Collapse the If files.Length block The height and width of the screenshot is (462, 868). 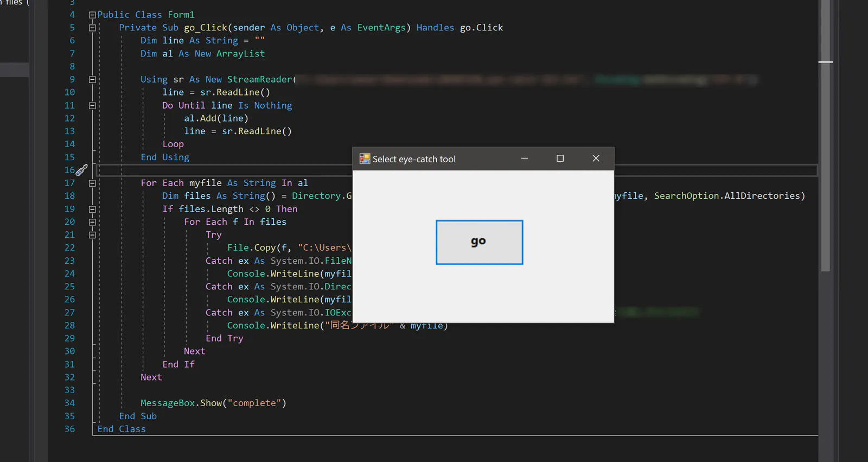[x=92, y=210]
